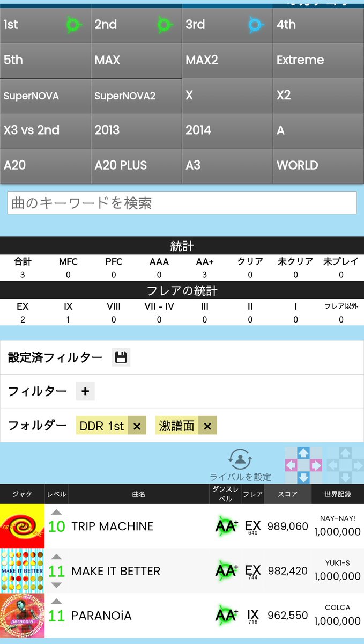Click the AA+ grade for PARANOiA

pos(226,616)
